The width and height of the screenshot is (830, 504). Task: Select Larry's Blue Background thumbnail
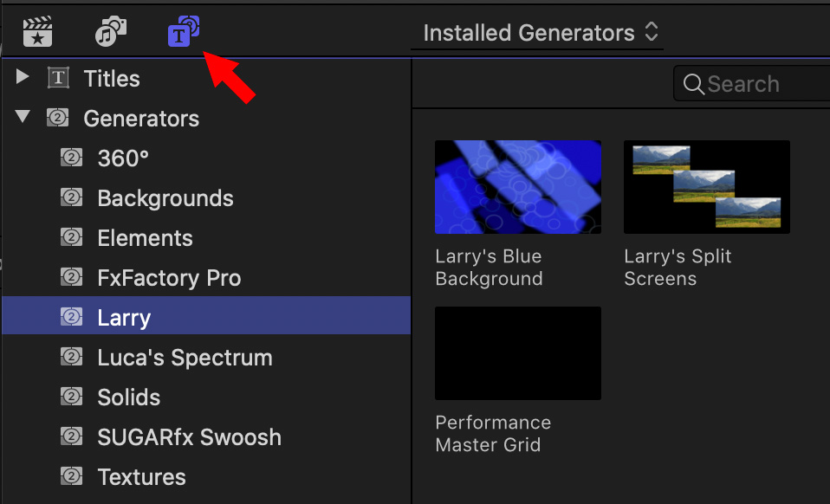518,187
